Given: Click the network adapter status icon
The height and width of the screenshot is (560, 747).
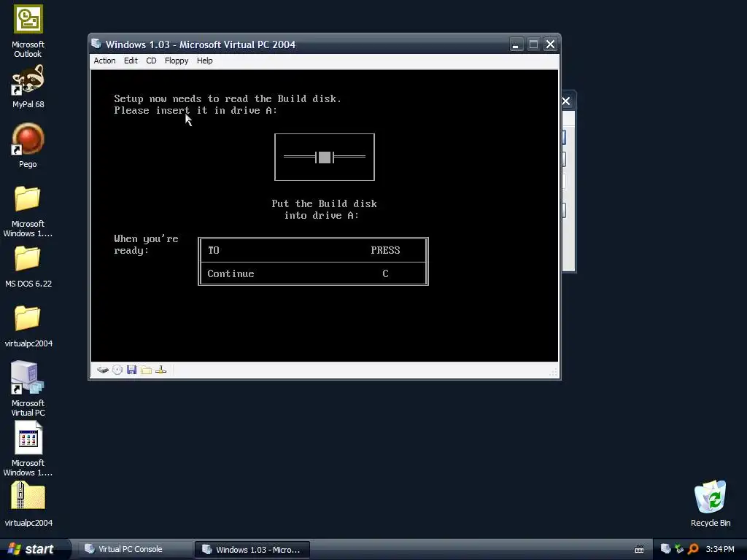Looking at the screenshot, I should point(161,370).
